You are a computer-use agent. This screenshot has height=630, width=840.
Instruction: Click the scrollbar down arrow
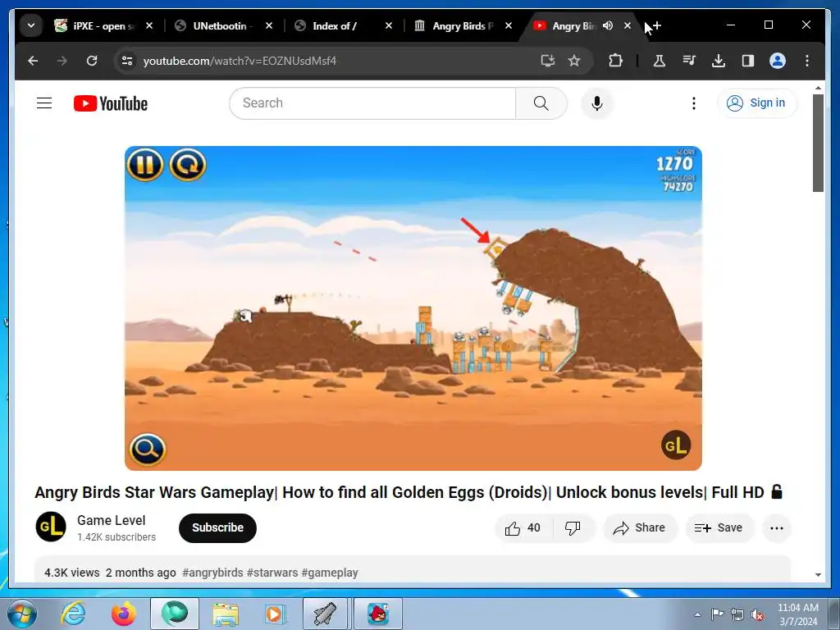click(x=818, y=575)
